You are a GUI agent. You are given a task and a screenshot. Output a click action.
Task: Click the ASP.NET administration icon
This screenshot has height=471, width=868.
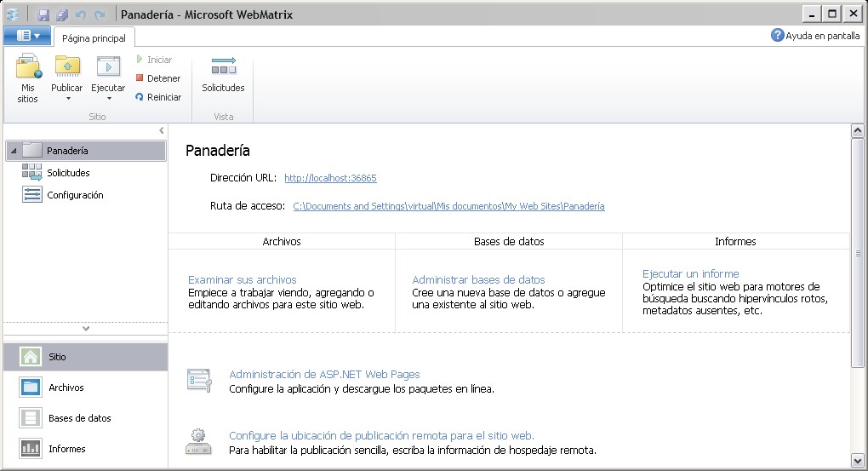pyautogui.click(x=199, y=381)
